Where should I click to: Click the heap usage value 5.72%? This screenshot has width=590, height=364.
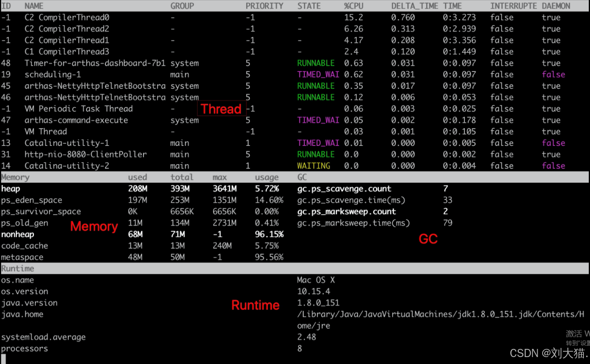tap(267, 189)
